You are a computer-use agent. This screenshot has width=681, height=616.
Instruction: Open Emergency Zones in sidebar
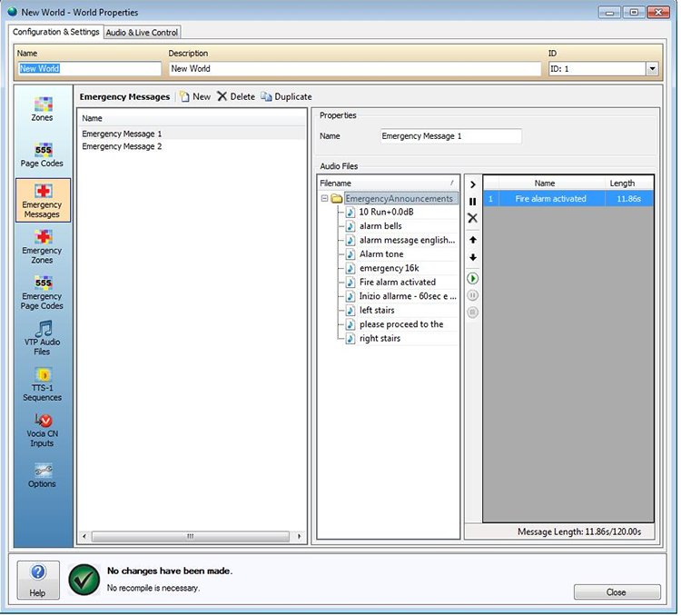42,246
